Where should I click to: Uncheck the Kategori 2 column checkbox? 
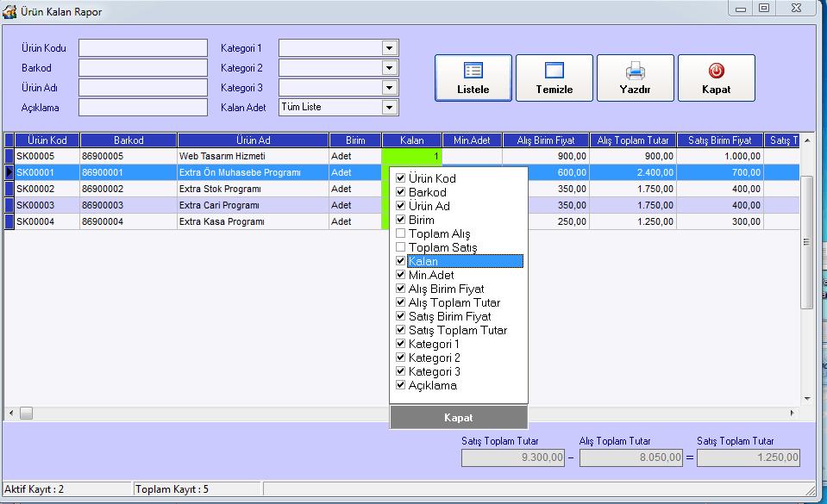pos(401,358)
